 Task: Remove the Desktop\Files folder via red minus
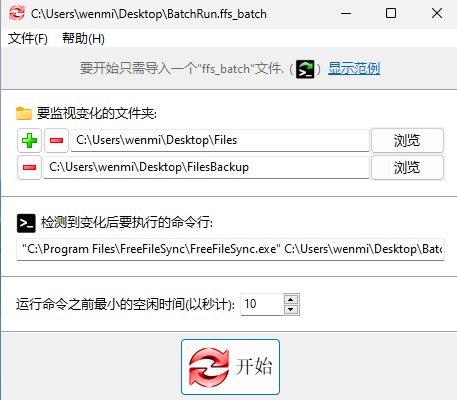[x=56, y=140]
